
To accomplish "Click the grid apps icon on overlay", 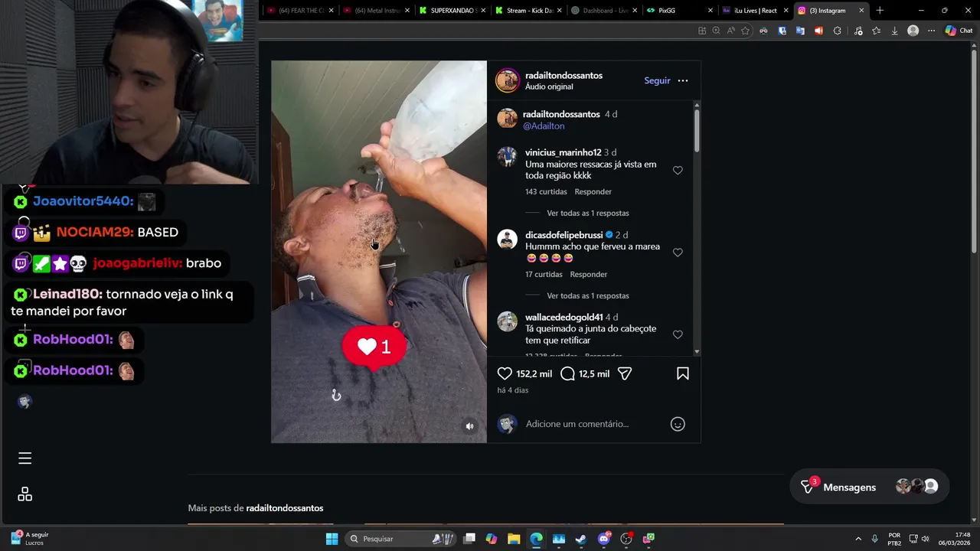I will 24,494.
